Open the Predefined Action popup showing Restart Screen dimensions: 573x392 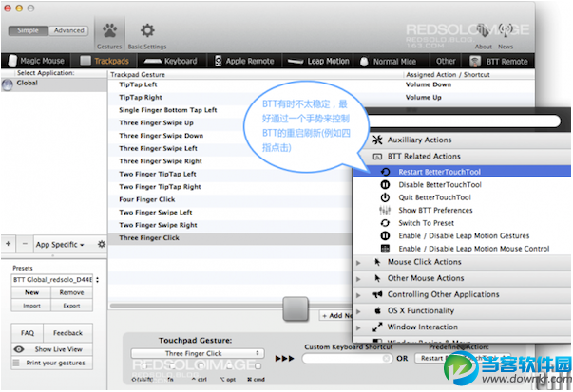pos(462,358)
